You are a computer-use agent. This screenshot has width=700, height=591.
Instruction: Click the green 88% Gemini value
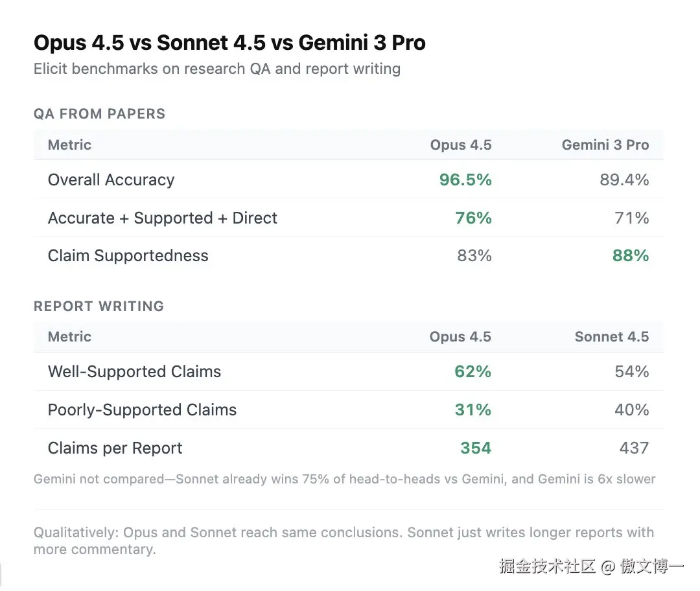coord(630,255)
